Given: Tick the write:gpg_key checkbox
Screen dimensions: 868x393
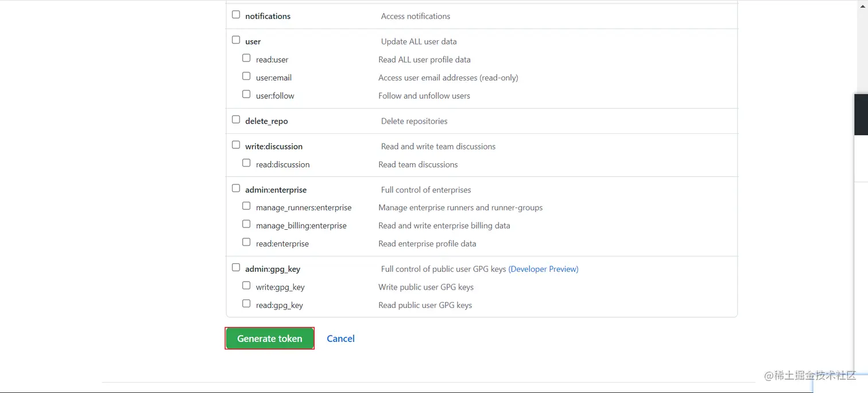Looking at the screenshot, I should pos(246,286).
